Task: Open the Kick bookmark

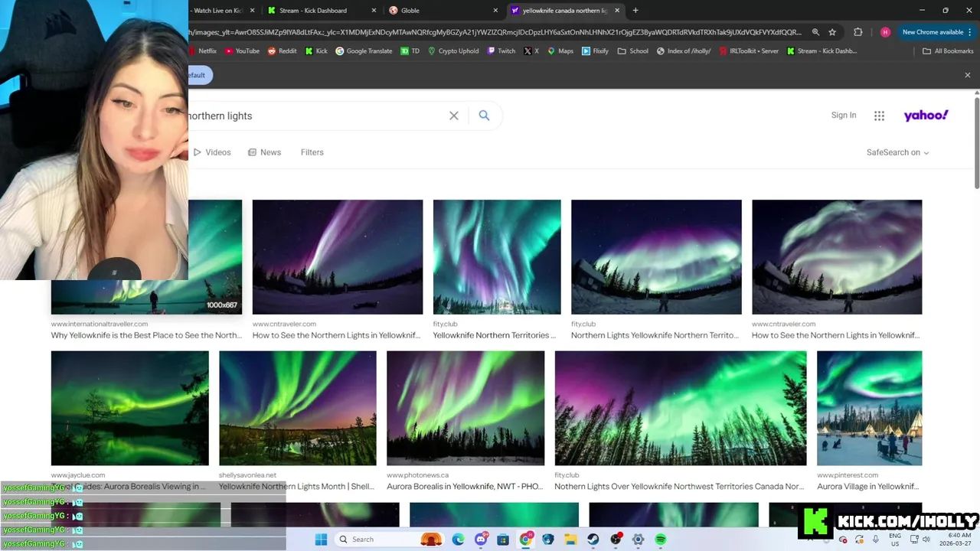Action: click(x=316, y=51)
